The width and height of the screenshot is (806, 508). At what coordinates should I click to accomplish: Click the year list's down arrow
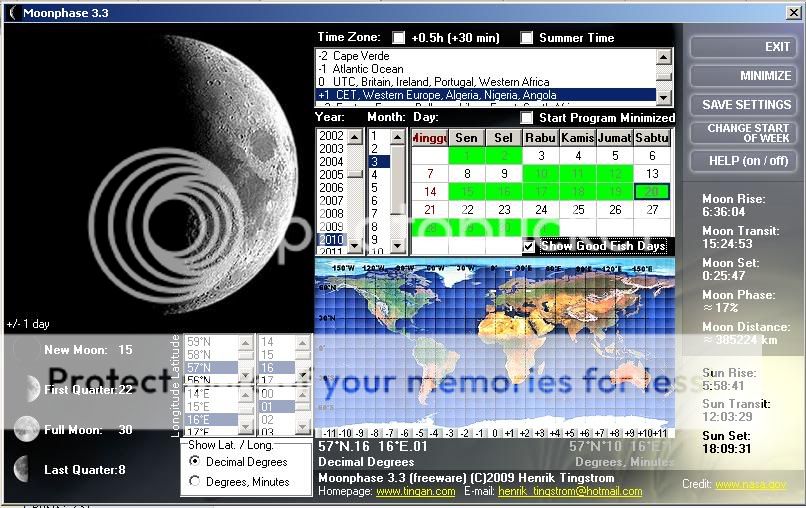point(355,246)
